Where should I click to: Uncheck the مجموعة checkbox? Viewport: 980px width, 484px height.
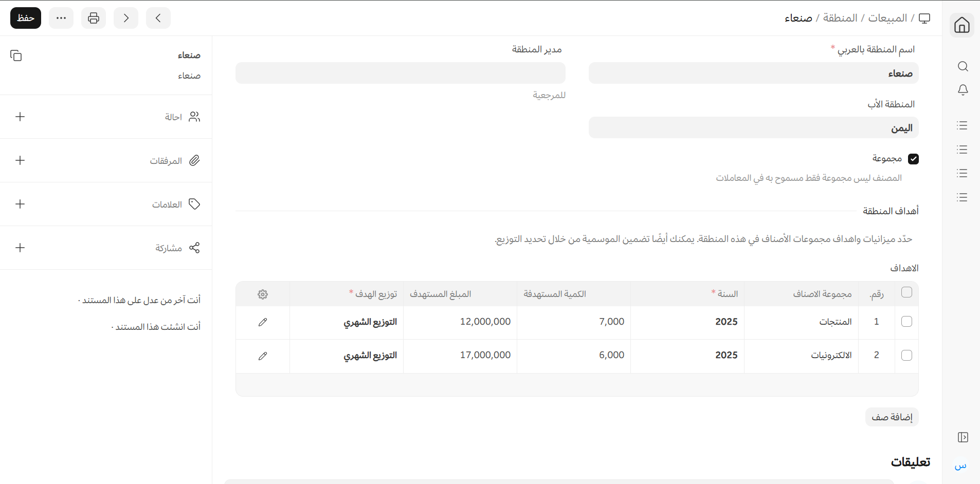coord(913,159)
